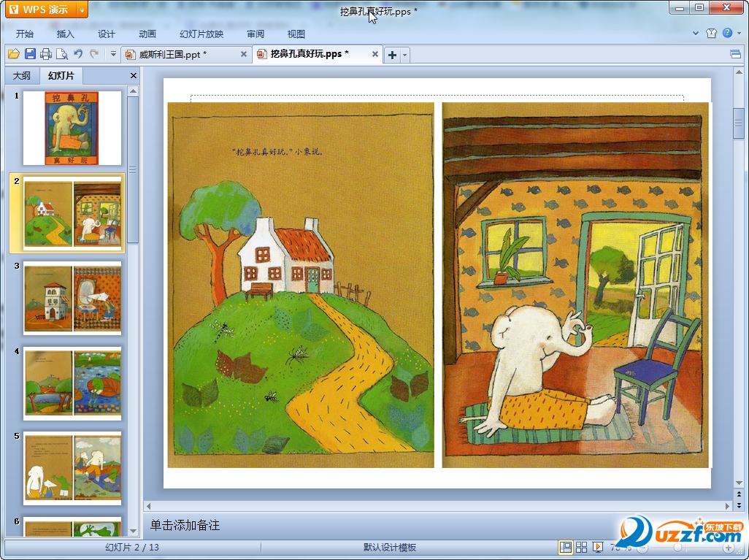Viewport: 749px width, 560px height.
Task: Go to next slide with double down arrow
Action: point(739,505)
